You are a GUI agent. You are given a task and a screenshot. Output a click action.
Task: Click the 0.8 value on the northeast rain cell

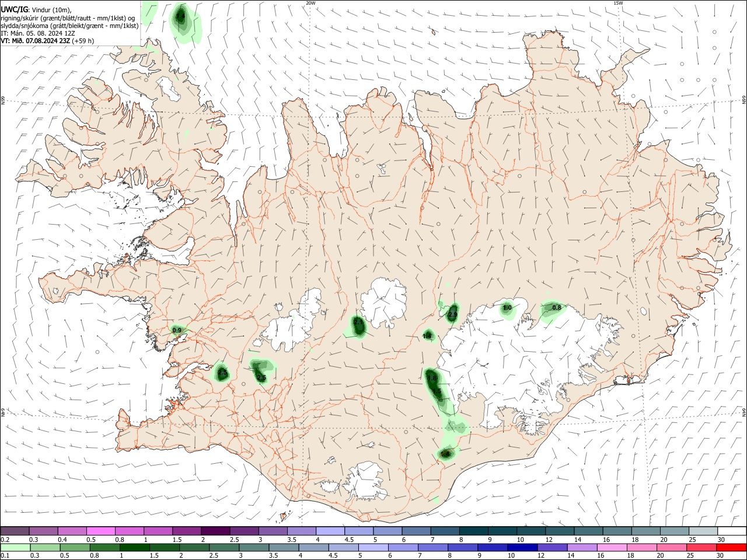tap(557, 307)
